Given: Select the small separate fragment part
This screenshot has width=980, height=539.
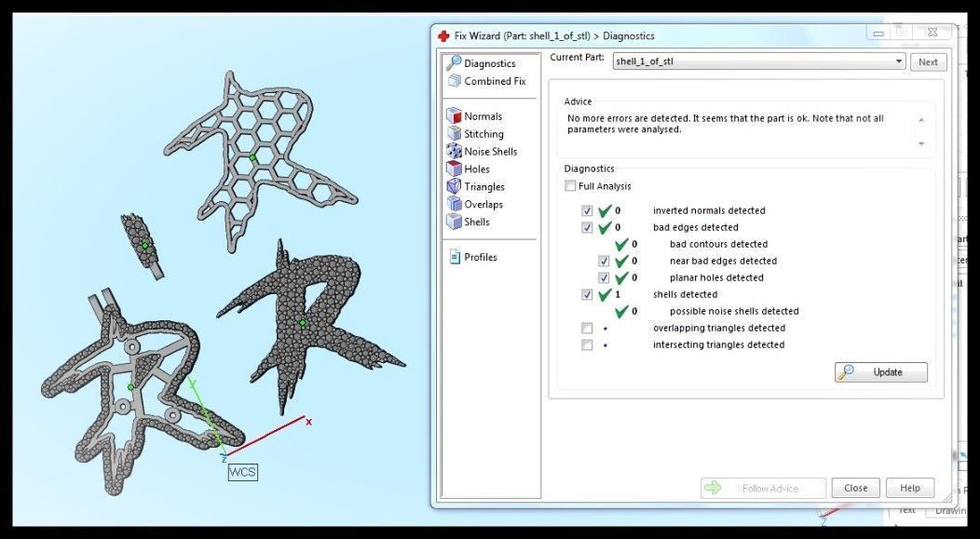Looking at the screenshot, I should [x=144, y=245].
